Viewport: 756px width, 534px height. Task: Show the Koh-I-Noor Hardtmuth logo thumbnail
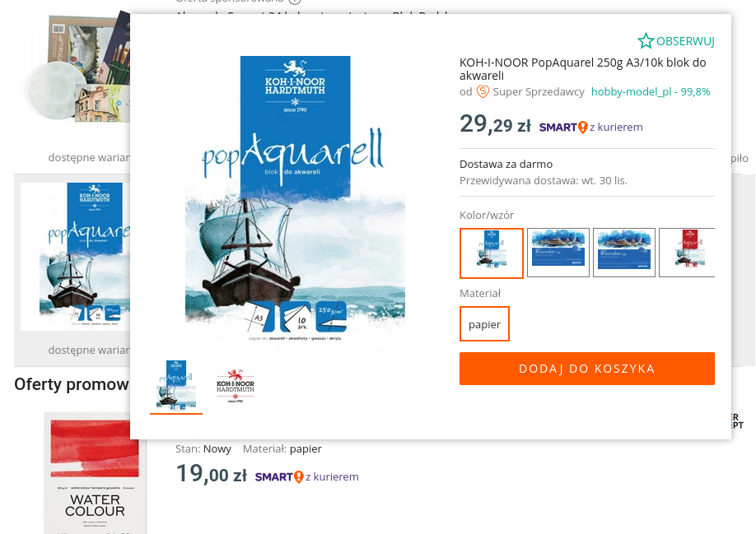click(236, 385)
